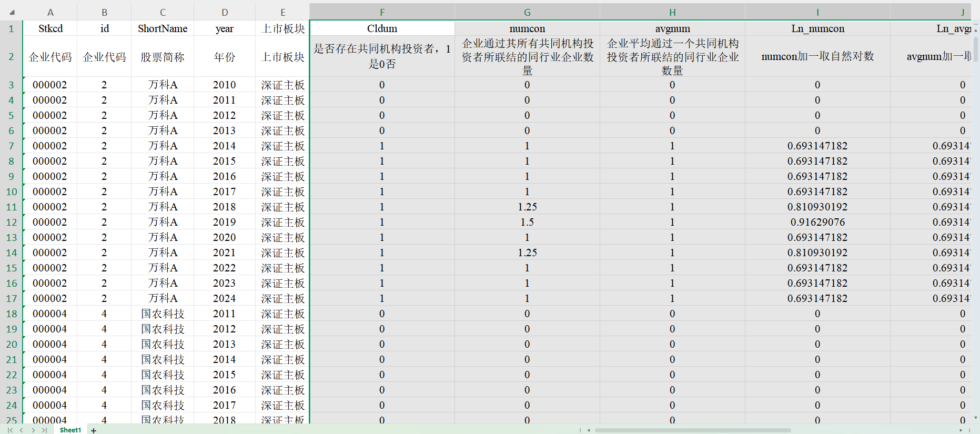The width and height of the screenshot is (980, 434).
Task: Go to the previous sheet tab
Action: (x=22, y=430)
